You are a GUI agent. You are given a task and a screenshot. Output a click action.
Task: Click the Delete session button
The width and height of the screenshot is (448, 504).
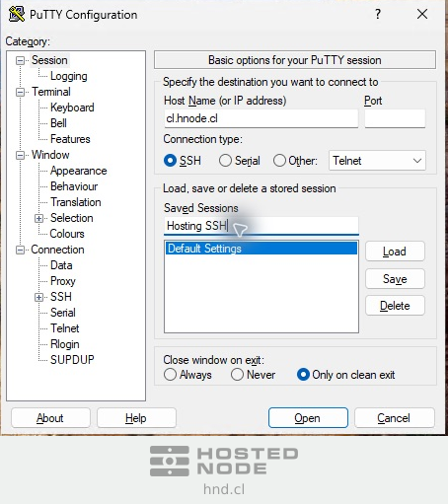395,306
